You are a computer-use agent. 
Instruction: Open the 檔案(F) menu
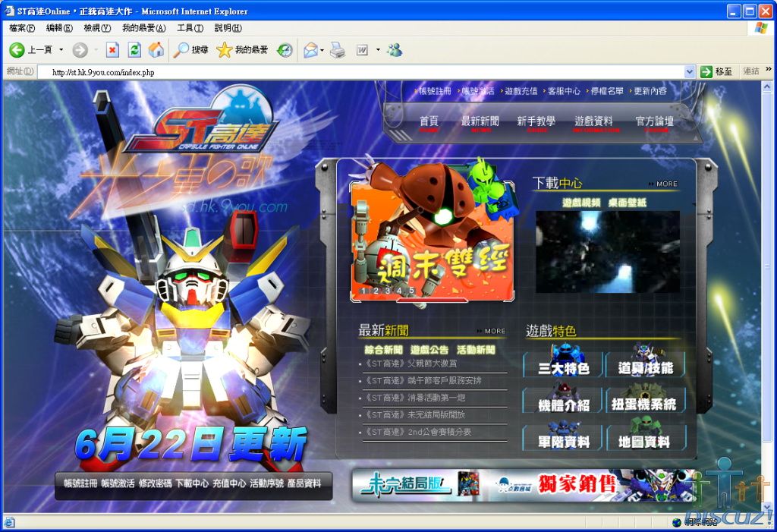click(x=22, y=28)
